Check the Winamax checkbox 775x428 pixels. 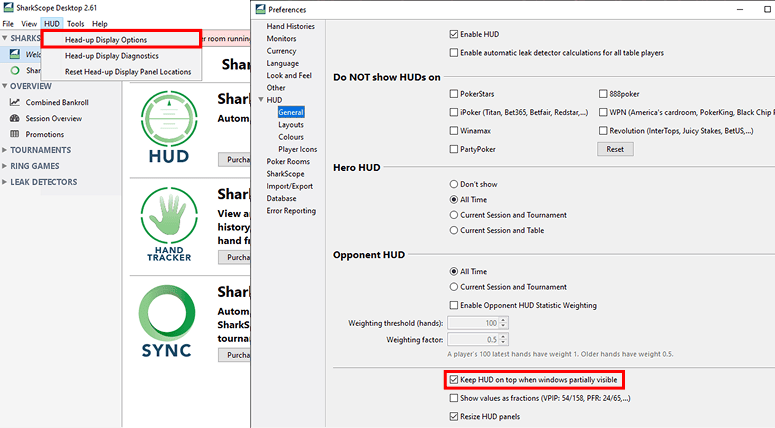(x=454, y=130)
